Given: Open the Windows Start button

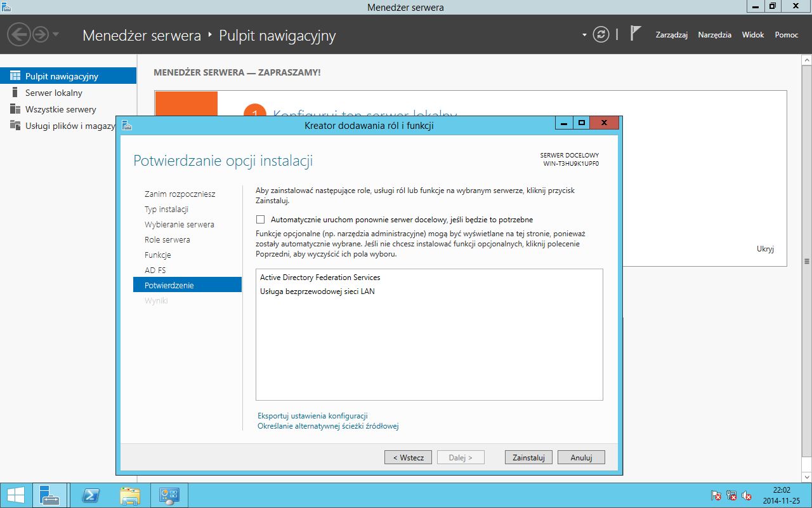Looking at the screenshot, I should tap(15, 495).
